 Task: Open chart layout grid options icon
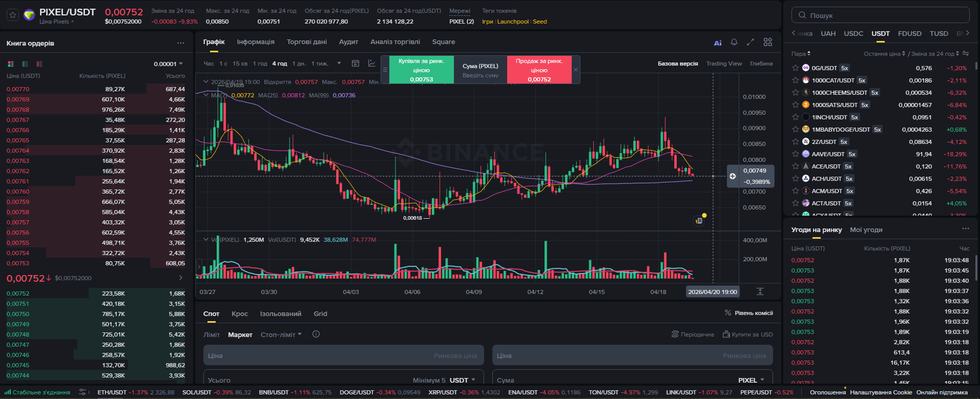coord(768,42)
